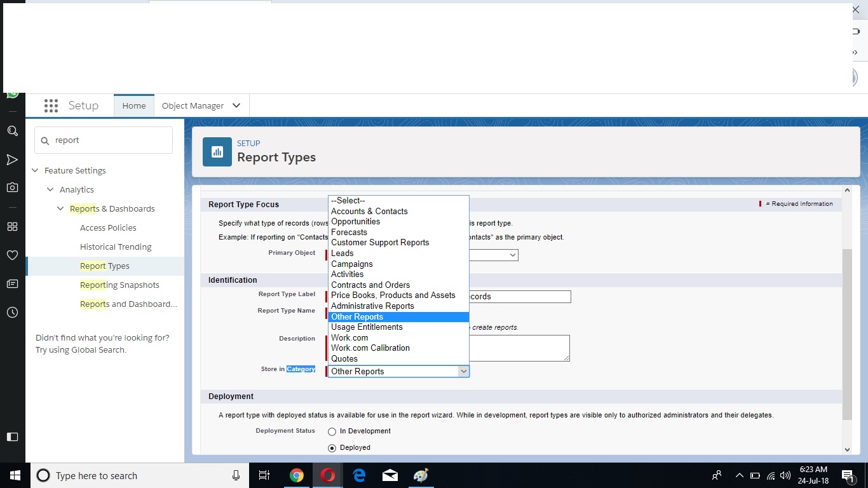Choose Administrative Reports from the category list
868x488 pixels.
372,306
